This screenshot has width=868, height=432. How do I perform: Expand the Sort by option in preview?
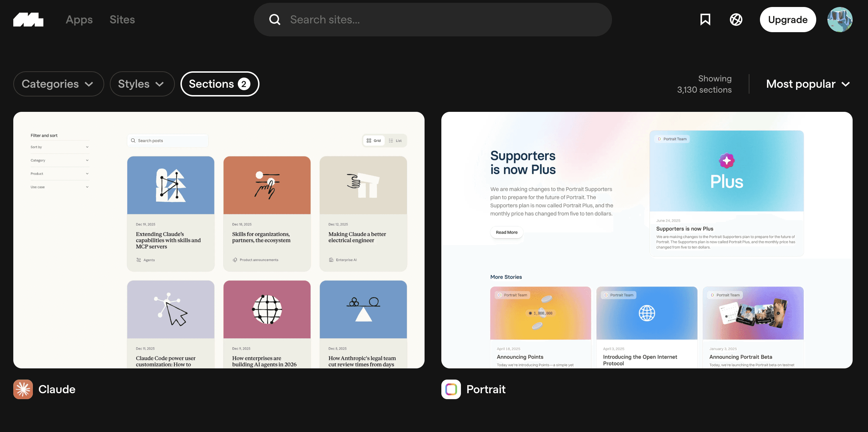tap(59, 147)
